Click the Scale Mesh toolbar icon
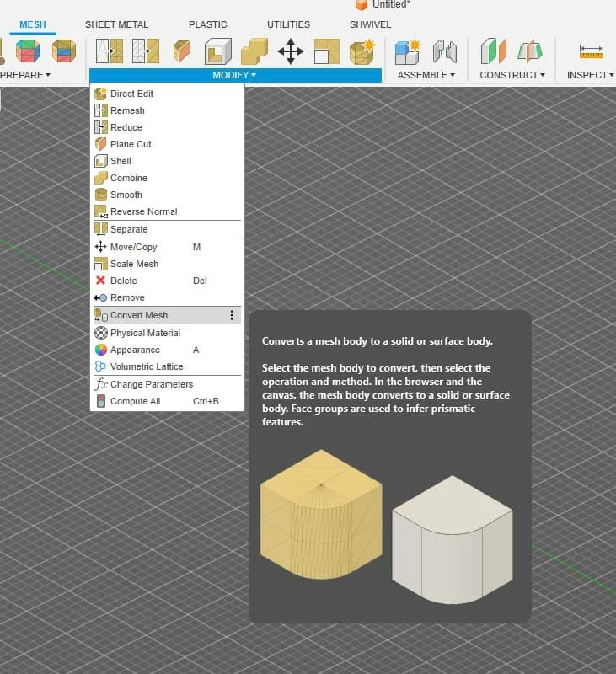616x674 pixels. coord(327,51)
